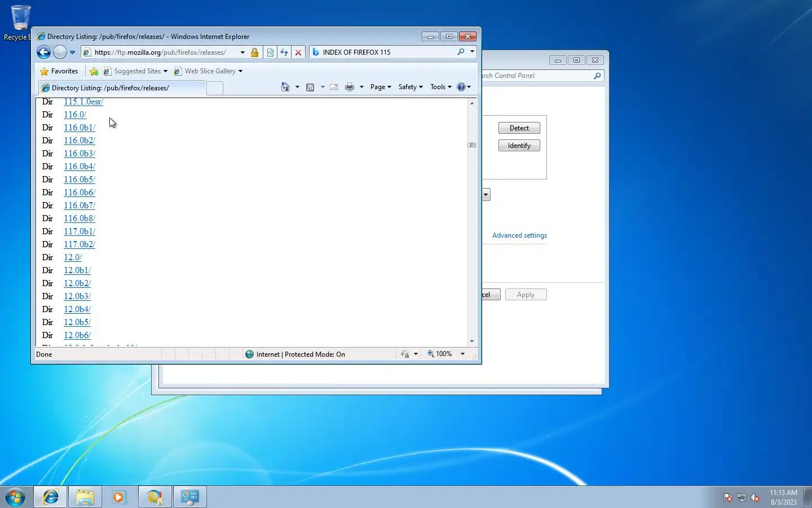Click the Internet zone globe icon
The height and width of the screenshot is (508, 812).
click(x=250, y=354)
